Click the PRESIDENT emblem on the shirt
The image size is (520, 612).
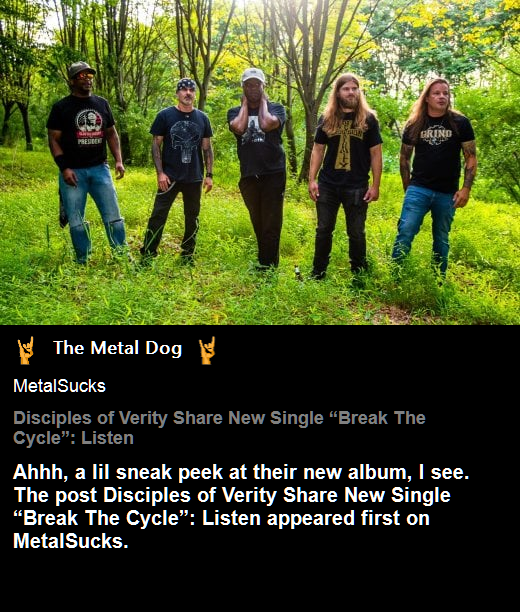click(x=89, y=126)
